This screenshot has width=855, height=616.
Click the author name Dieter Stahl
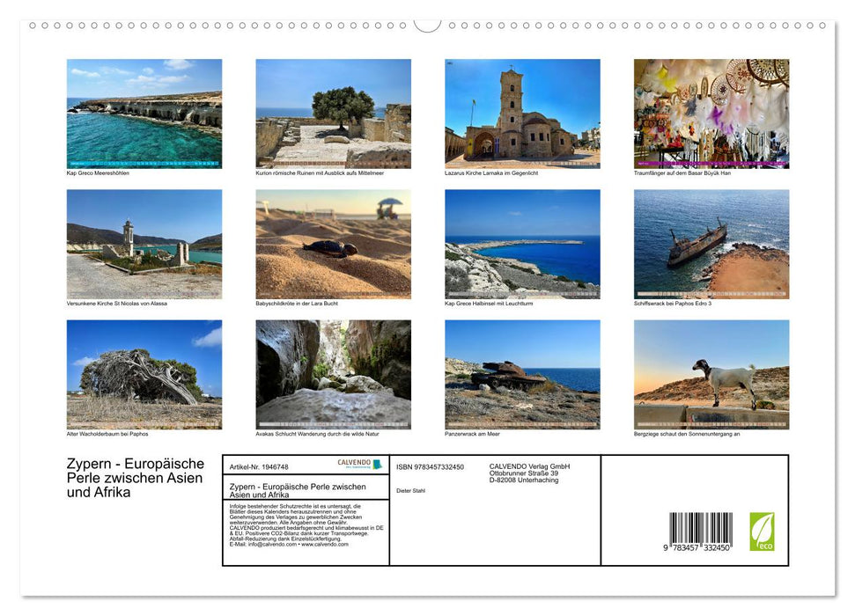pyautogui.click(x=411, y=493)
